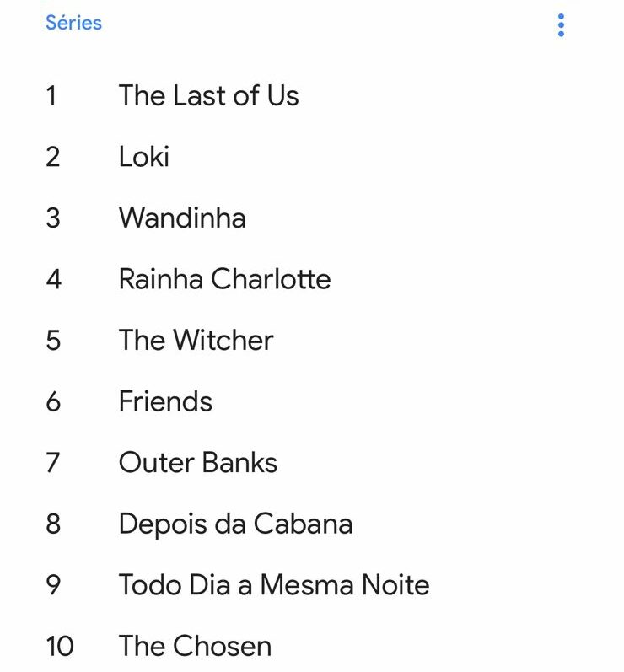This screenshot has height=672, width=624.
Task: Click rank number 7 beside Outer Banks
Action: [x=53, y=463]
